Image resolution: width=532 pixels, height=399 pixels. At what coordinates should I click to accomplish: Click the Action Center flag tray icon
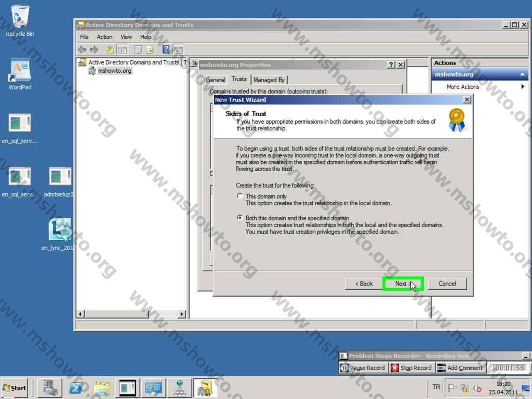click(x=452, y=388)
